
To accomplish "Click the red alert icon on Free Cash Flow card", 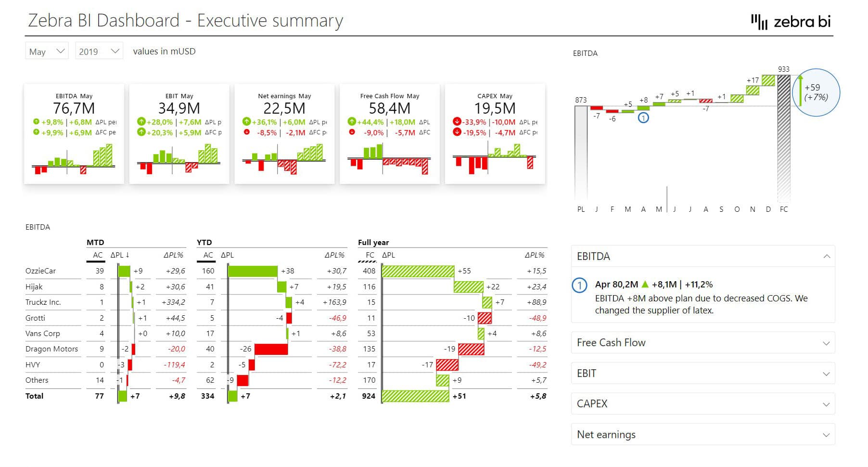I will [353, 132].
